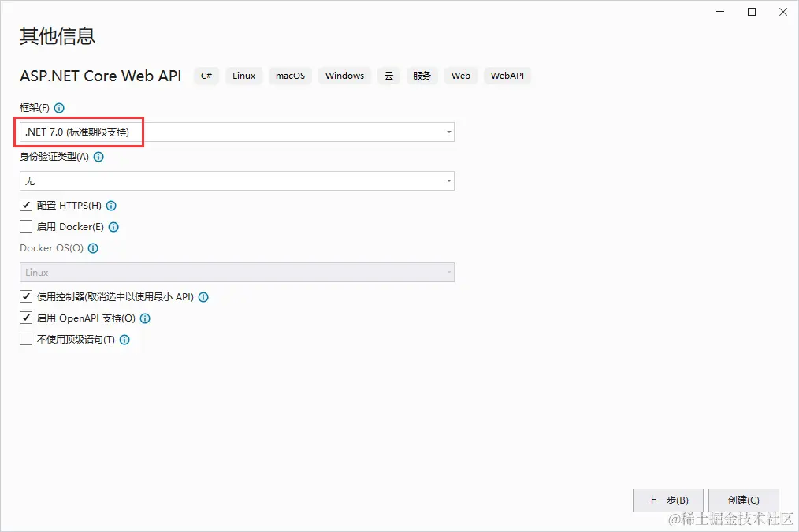
Task: Click the Docker OS(O) label
Action: click(51, 248)
